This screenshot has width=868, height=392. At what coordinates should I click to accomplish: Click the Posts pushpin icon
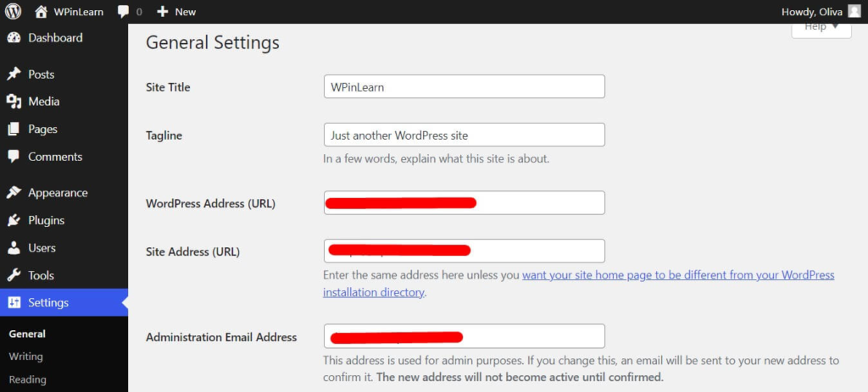[x=14, y=75]
